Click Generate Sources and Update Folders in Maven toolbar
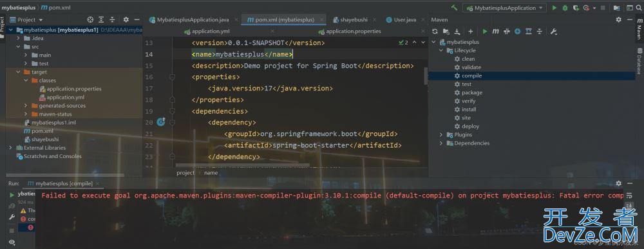The image size is (644, 249). click(446, 31)
